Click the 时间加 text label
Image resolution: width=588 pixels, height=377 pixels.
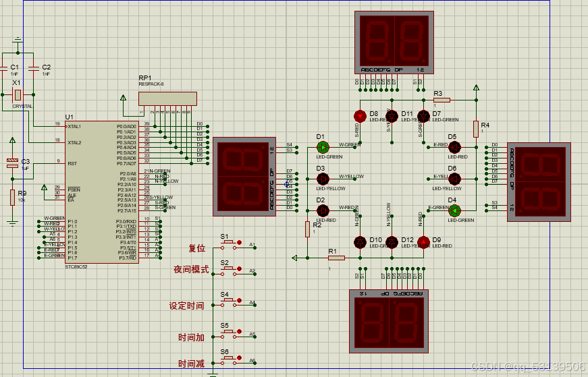[191, 337]
